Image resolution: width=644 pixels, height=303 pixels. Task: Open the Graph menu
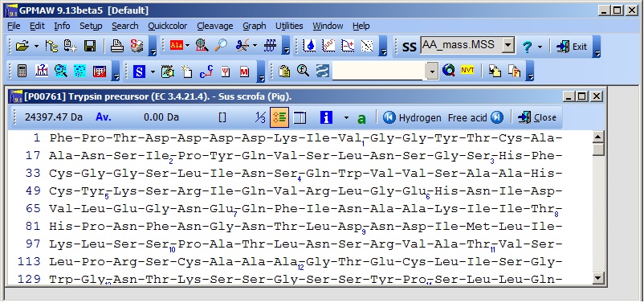click(x=255, y=26)
